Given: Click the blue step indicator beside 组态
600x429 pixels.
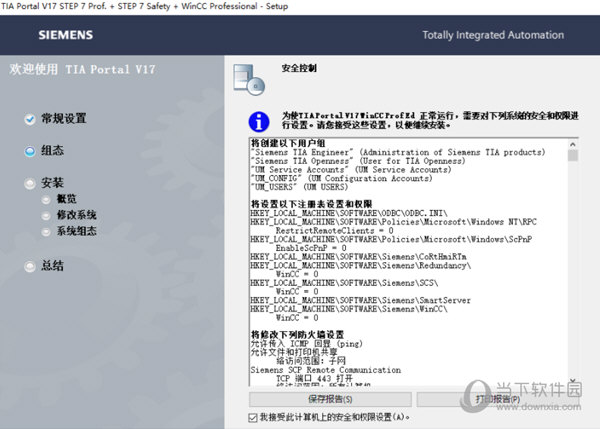Looking at the screenshot, I should [x=30, y=152].
